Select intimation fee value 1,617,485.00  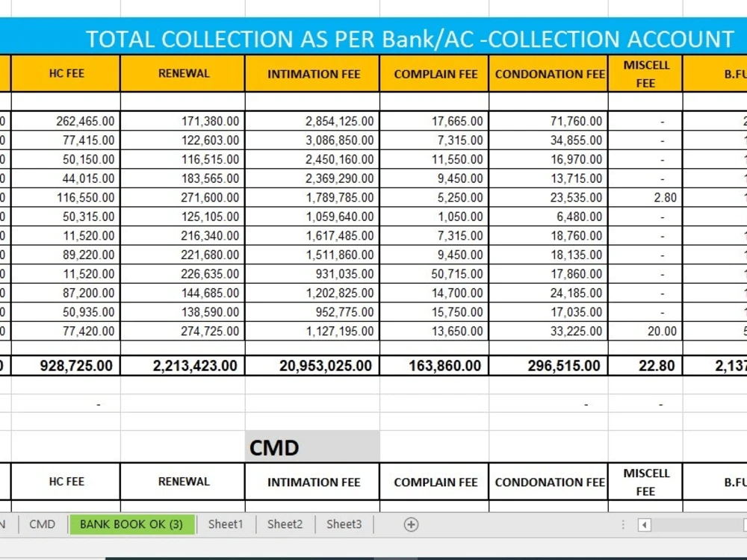click(x=312, y=235)
